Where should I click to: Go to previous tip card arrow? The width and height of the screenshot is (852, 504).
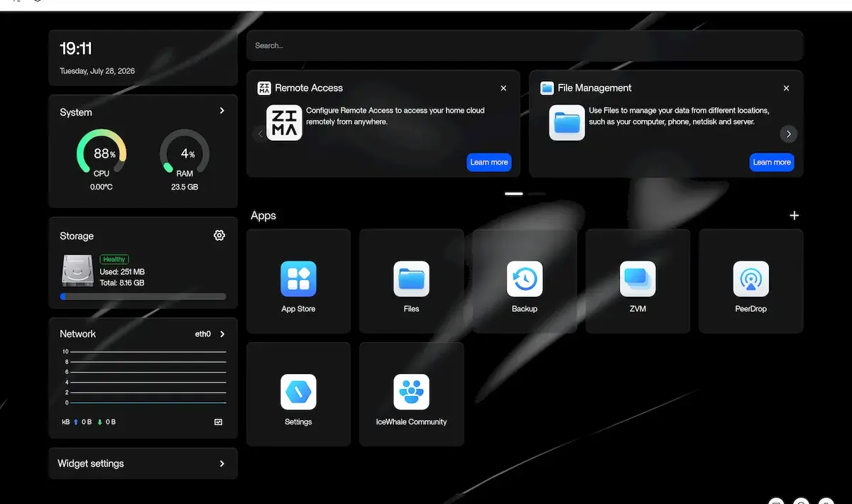tap(261, 133)
